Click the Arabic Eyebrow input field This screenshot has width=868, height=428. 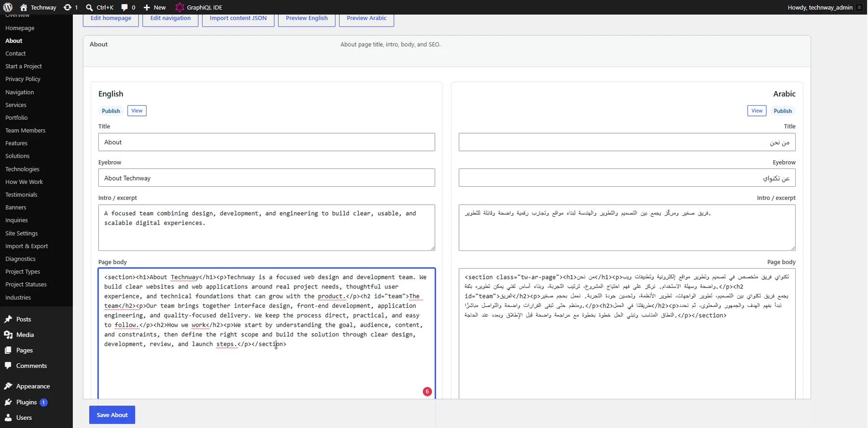pyautogui.click(x=627, y=178)
